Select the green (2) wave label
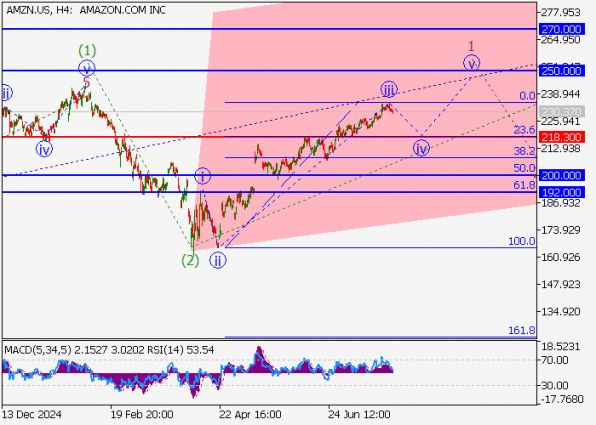The image size is (596, 425). click(190, 261)
